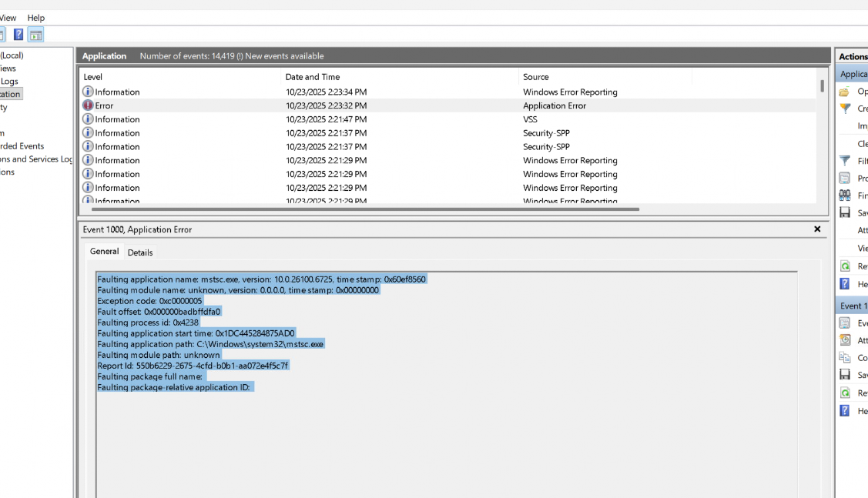Close the Event 1000 preview pane
The height and width of the screenshot is (498, 868).
pyautogui.click(x=817, y=229)
